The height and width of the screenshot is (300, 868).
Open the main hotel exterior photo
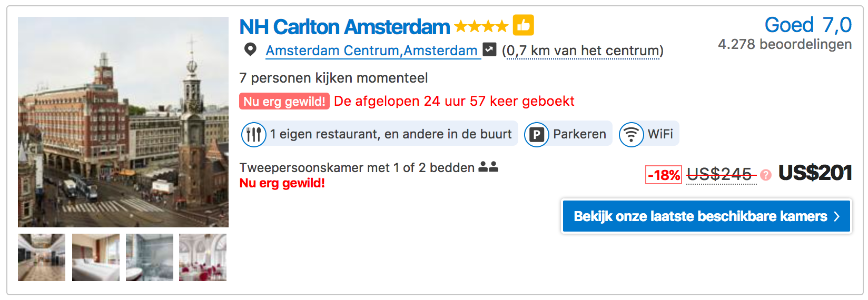tap(123, 122)
